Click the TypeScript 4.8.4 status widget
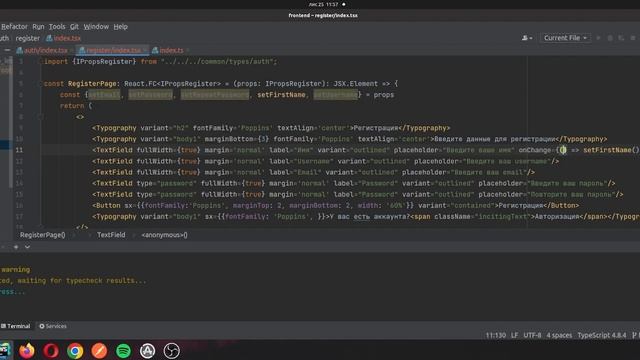The width and height of the screenshot is (640, 360). (x=602, y=336)
